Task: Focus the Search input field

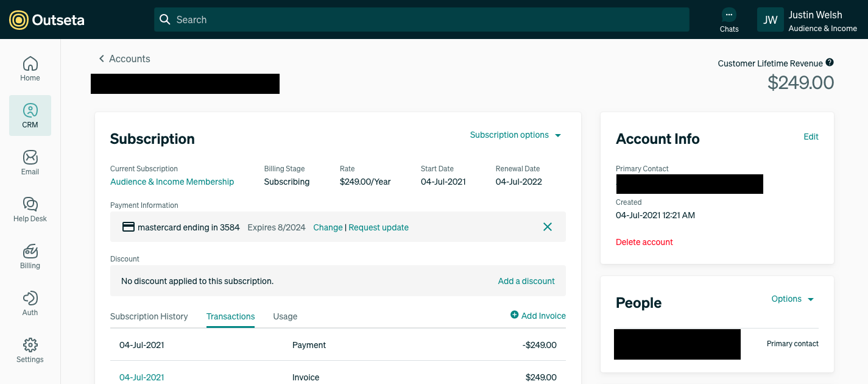Action: coord(422,20)
